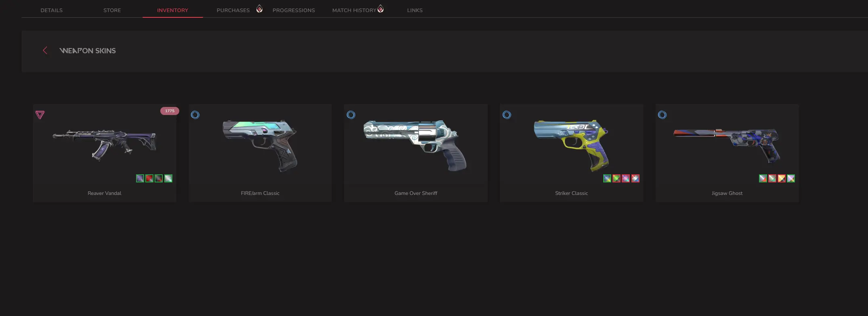Screen dimensions: 868x316
Task: Click the blue ring icon on Jigsaw Ghost
Action: [663, 115]
